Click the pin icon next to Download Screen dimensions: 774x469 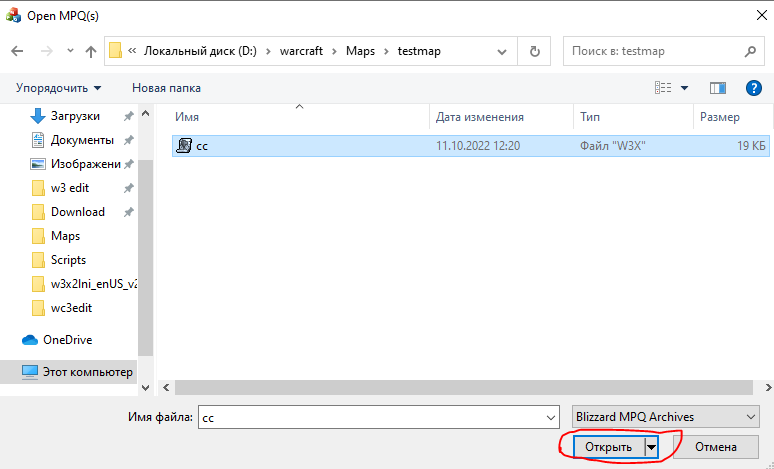tap(128, 212)
